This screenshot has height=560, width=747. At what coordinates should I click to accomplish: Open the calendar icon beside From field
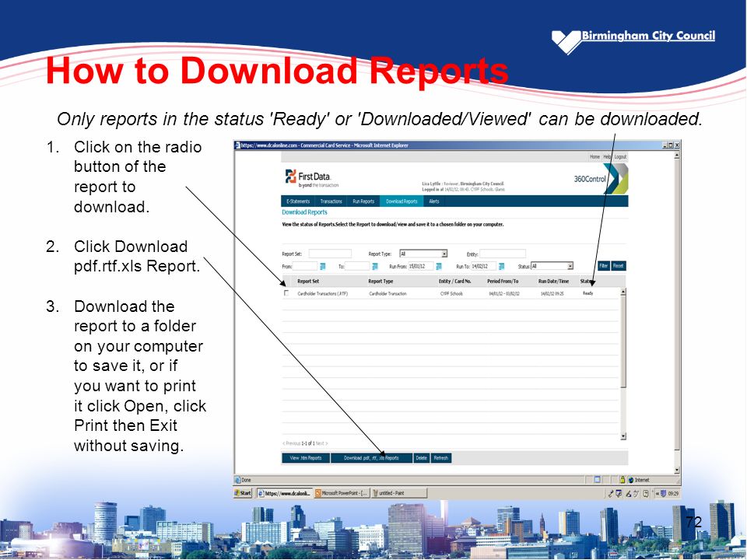click(x=322, y=266)
